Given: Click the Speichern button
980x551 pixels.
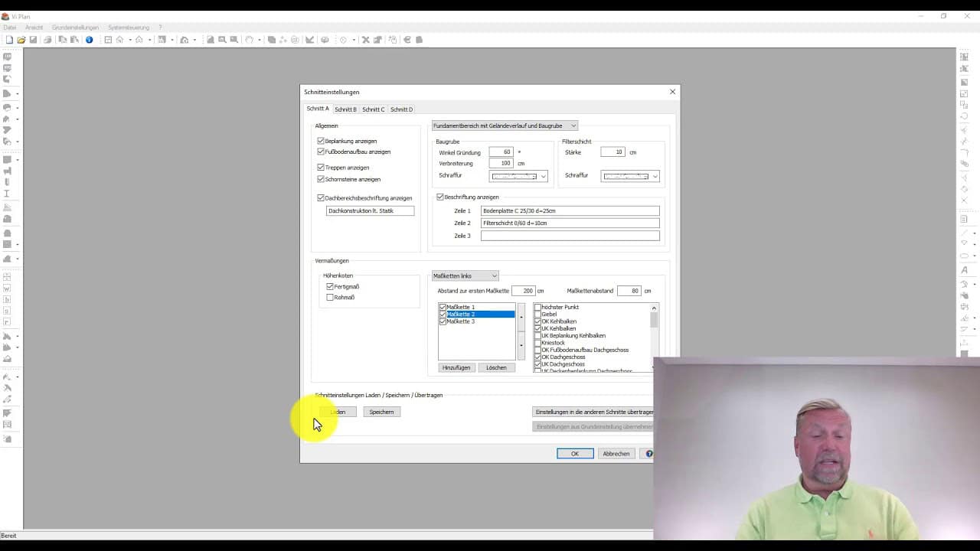Looking at the screenshot, I should click(x=381, y=412).
